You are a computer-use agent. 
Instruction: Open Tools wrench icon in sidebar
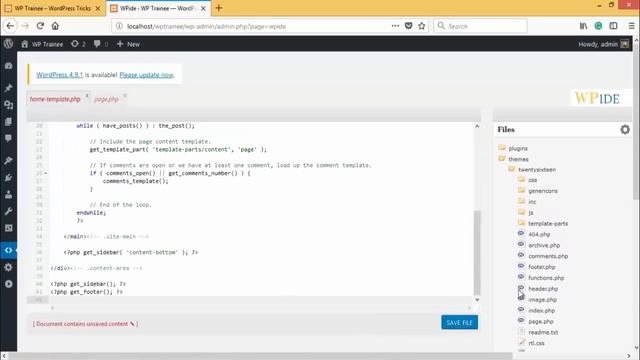pyautogui.click(x=9, y=211)
